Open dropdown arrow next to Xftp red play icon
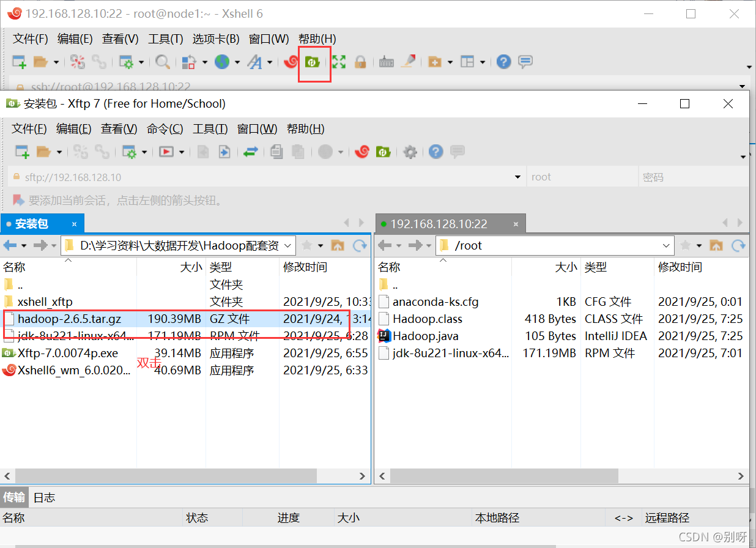 coord(182,152)
